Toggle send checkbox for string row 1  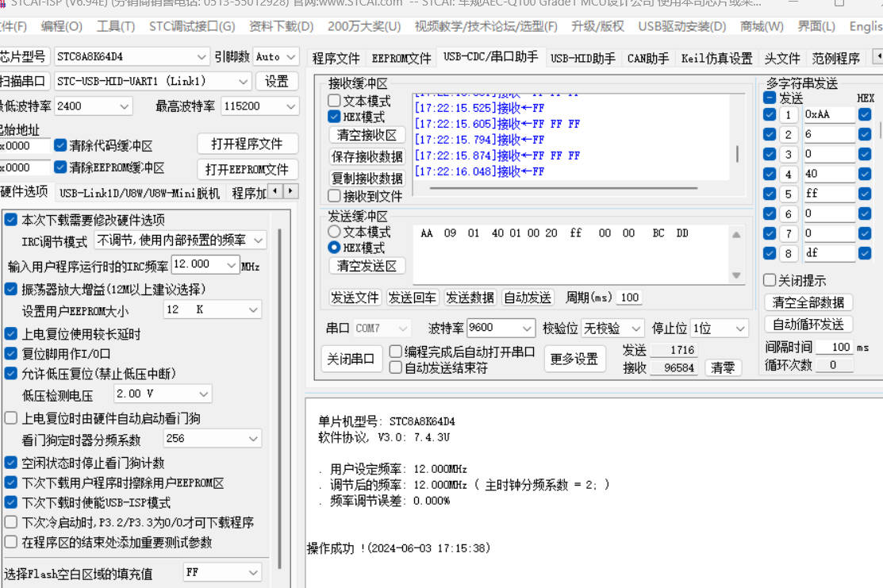click(x=770, y=114)
